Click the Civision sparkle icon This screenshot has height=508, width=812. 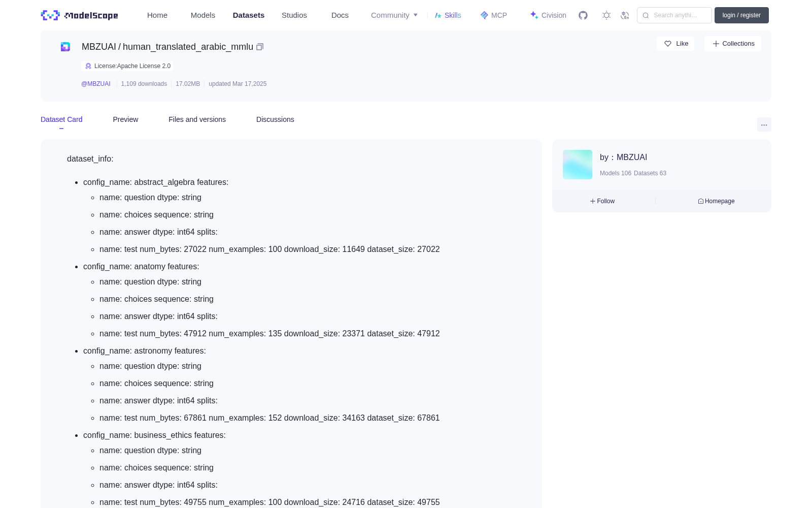tap(534, 15)
